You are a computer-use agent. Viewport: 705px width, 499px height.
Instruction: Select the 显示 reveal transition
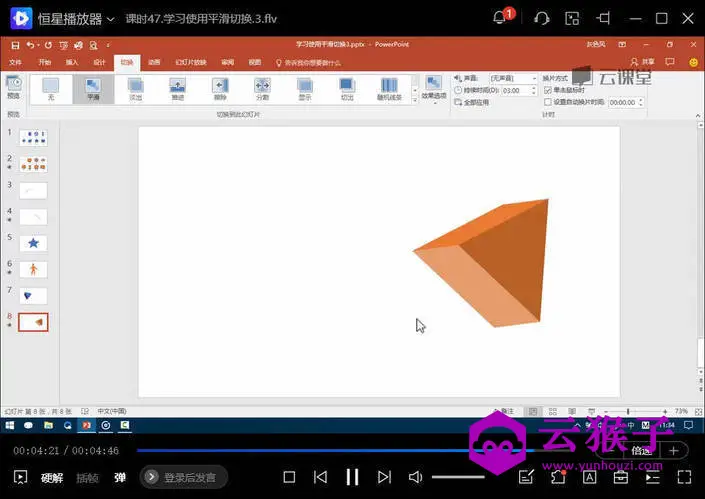(x=304, y=89)
